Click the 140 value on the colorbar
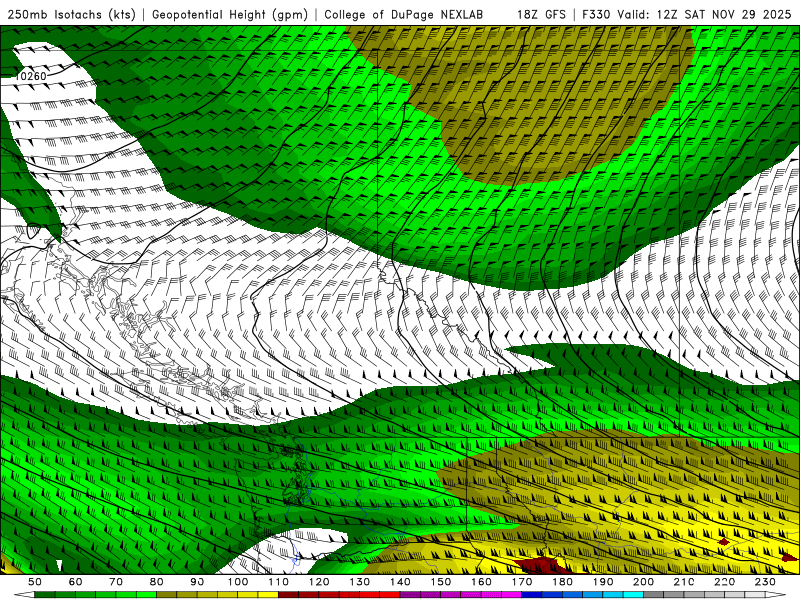Screen dimensions: 800x600 pos(400,582)
